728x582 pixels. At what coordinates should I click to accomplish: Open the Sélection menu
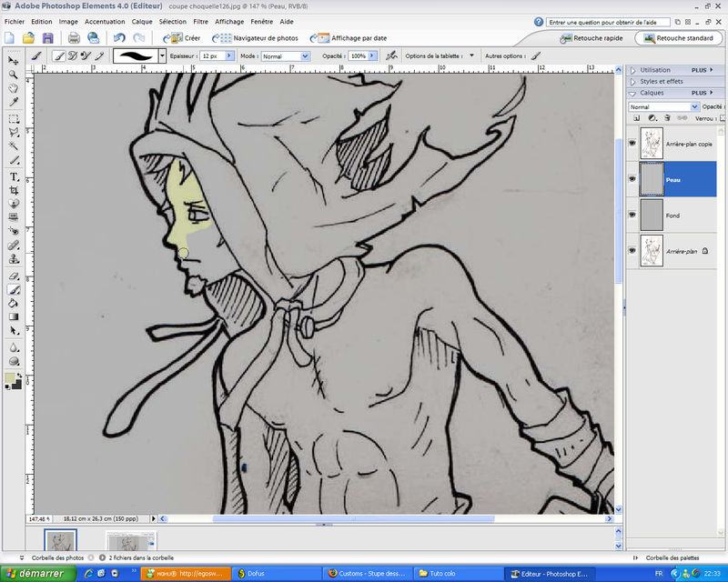[172, 21]
